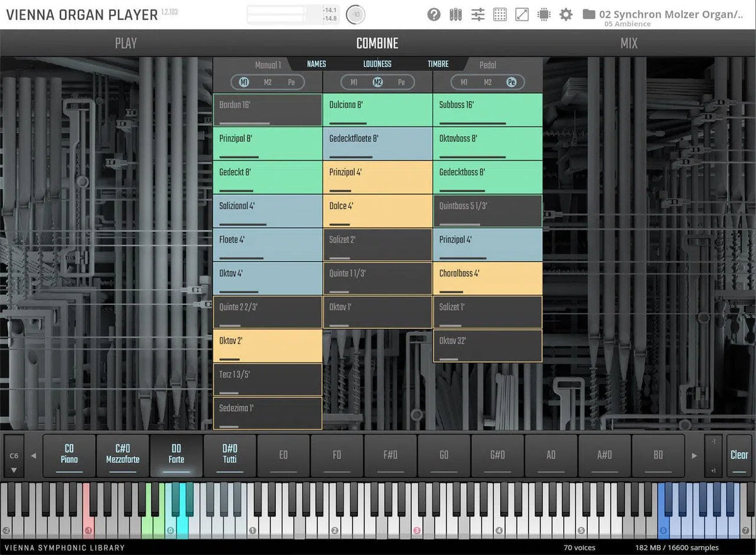This screenshot has height=555, width=756.
Task: Open preset folder icon
Action: pyautogui.click(x=589, y=14)
